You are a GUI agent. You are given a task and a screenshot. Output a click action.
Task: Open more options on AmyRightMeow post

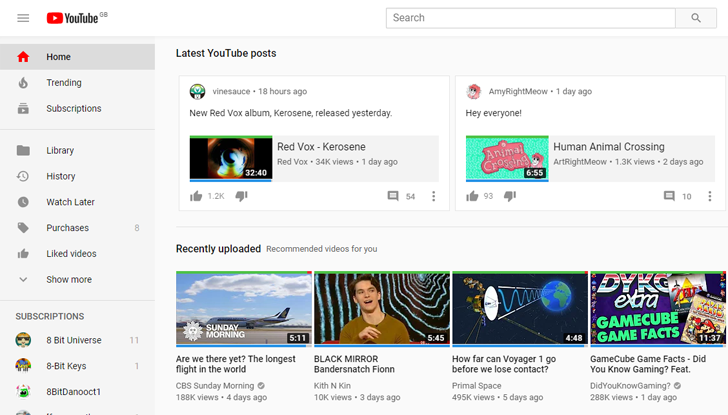pos(709,196)
